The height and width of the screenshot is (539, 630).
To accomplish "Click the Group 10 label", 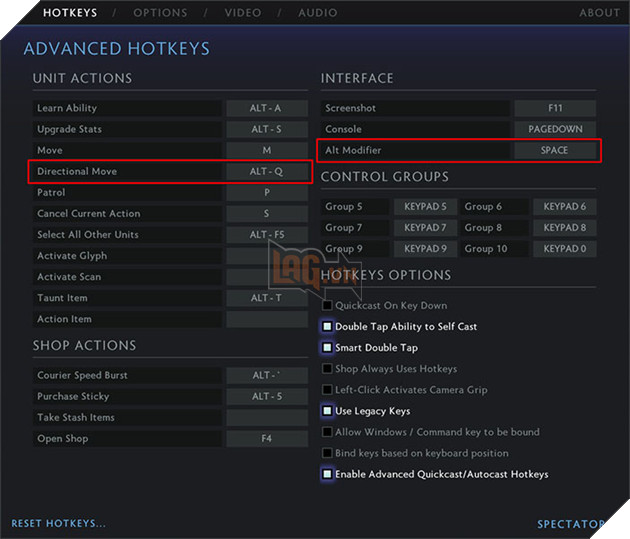I will tap(486, 249).
